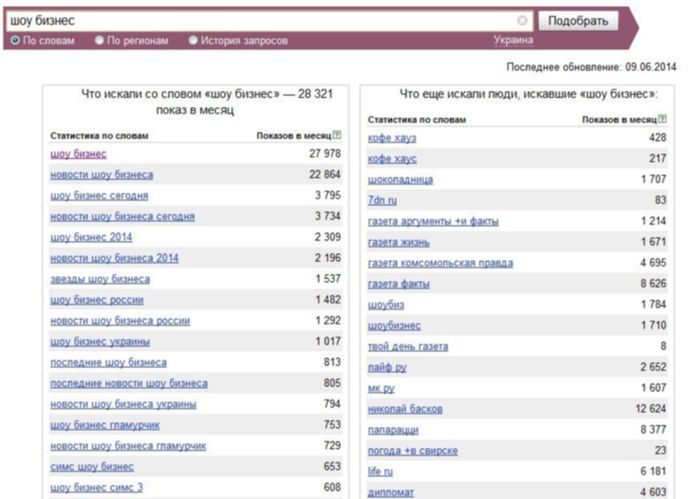Click the 'дипломат' related query link
Image resolution: width=688 pixels, height=499 pixels.
coord(392,492)
